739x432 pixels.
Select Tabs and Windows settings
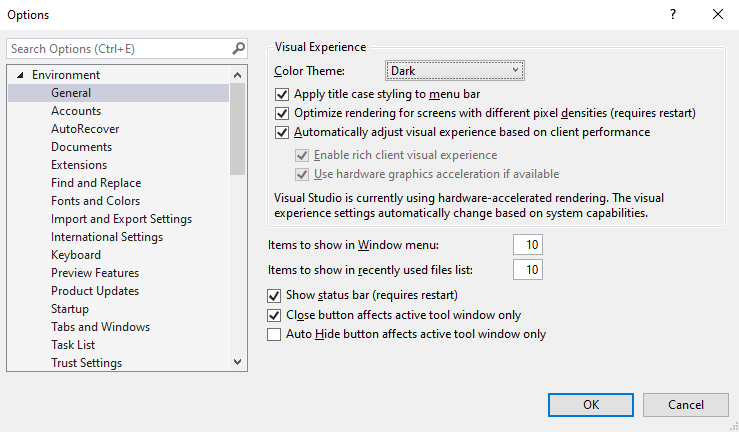tap(100, 327)
